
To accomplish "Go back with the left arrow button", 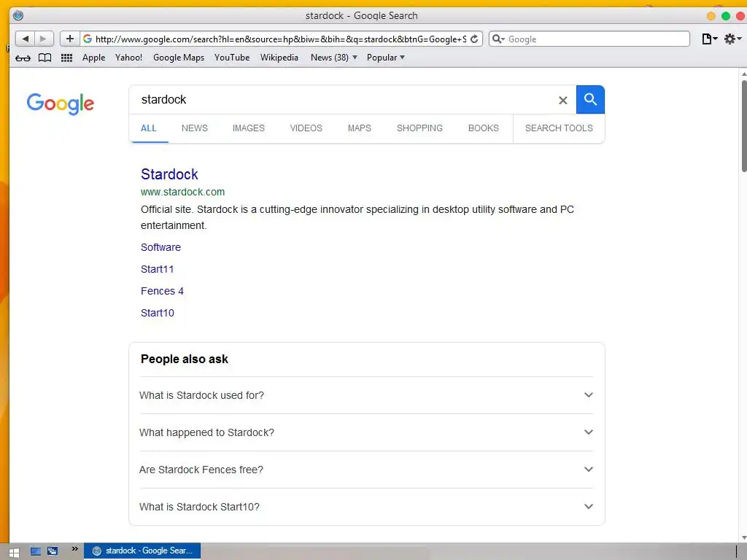I will click(x=25, y=39).
